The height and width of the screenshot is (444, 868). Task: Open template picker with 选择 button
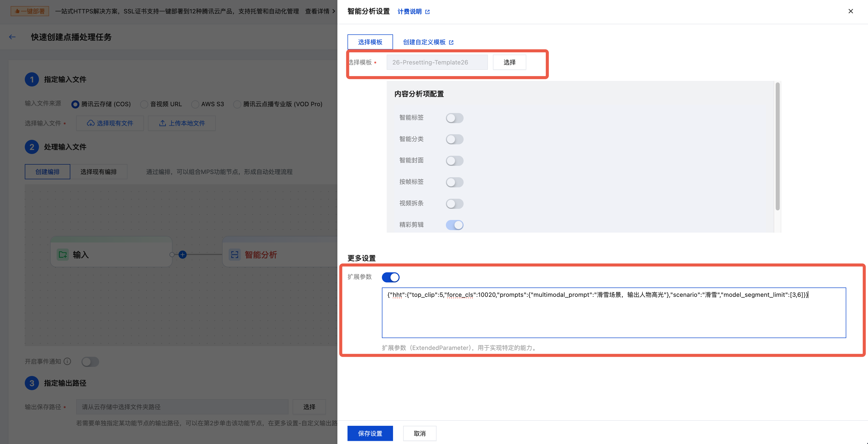tap(509, 62)
